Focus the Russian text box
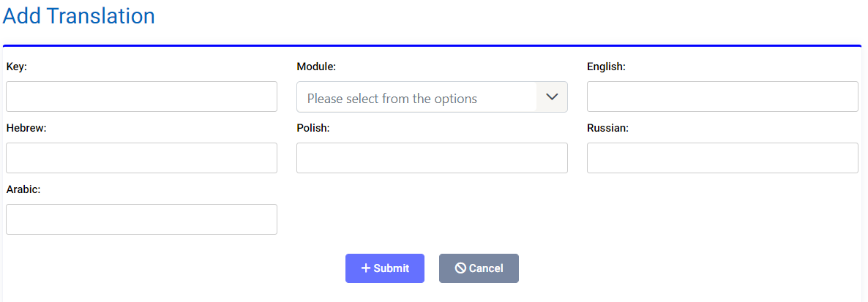This screenshot has width=868, height=302. (x=722, y=158)
